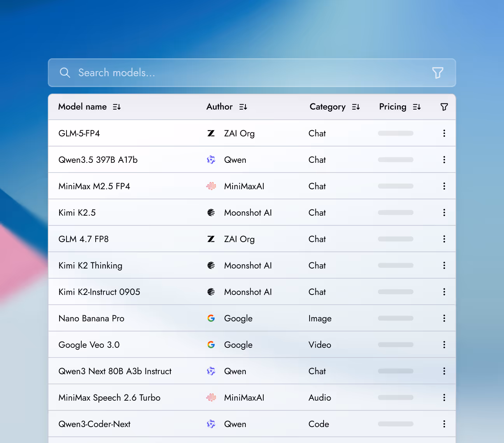Click the Google logo in Nano Banana Pro row
This screenshot has width=504, height=443.
(x=211, y=318)
